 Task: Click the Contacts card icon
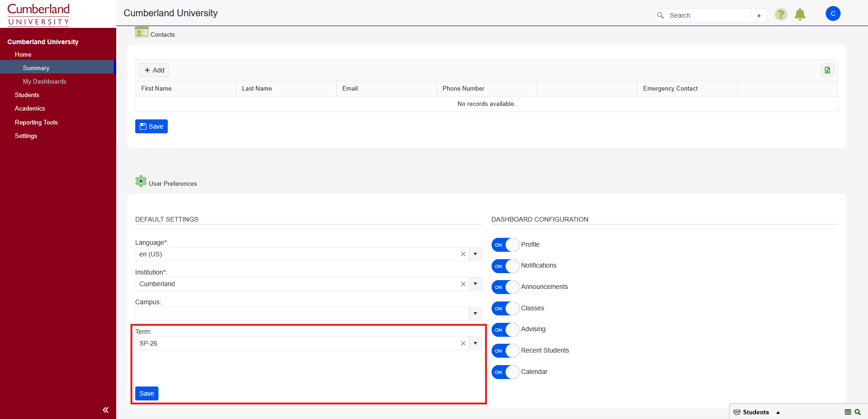point(142,32)
